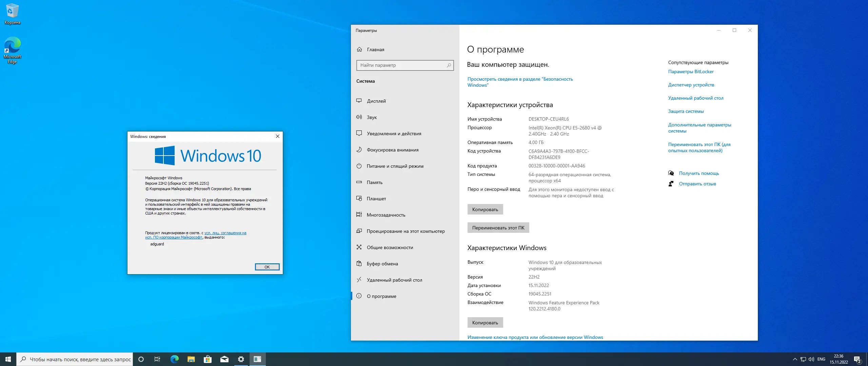This screenshot has height=366, width=868.
Task: Open the Display settings icon in sidebar
Action: tap(359, 101)
